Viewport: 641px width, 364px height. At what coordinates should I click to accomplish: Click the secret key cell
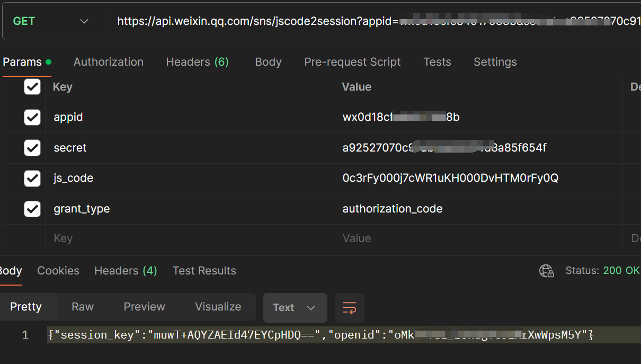point(190,148)
